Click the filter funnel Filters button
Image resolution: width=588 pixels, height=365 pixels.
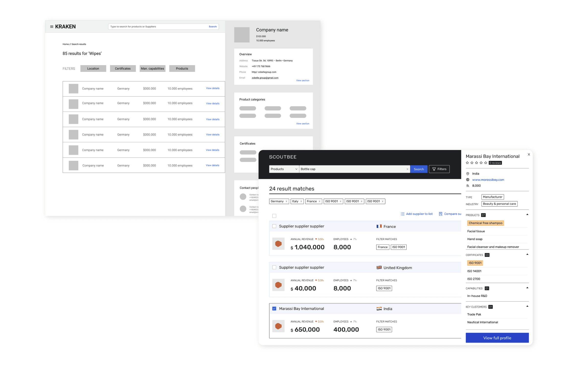pyautogui.click(x=439, y=169)
